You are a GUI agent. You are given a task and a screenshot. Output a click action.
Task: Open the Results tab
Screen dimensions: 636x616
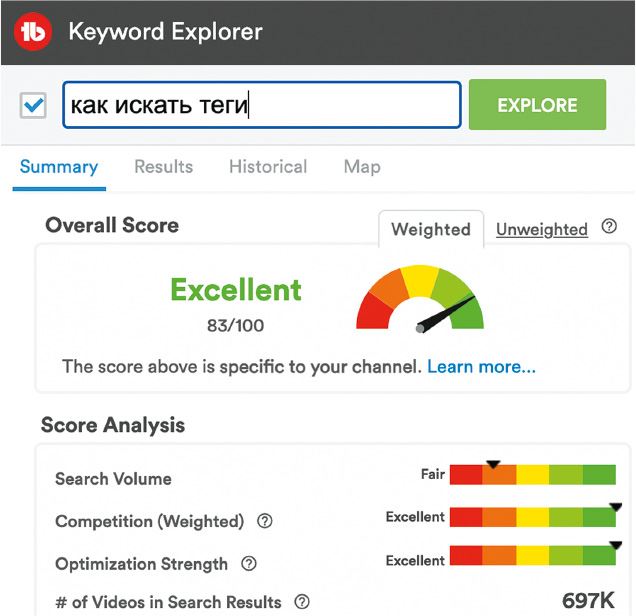163,167
